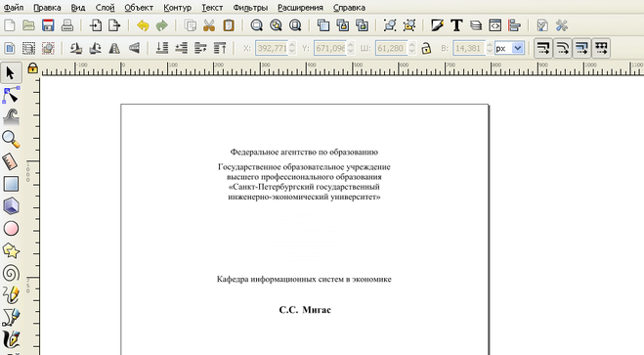Create a clone icon
Screen dimensions: 644x355
click(343, 25)
